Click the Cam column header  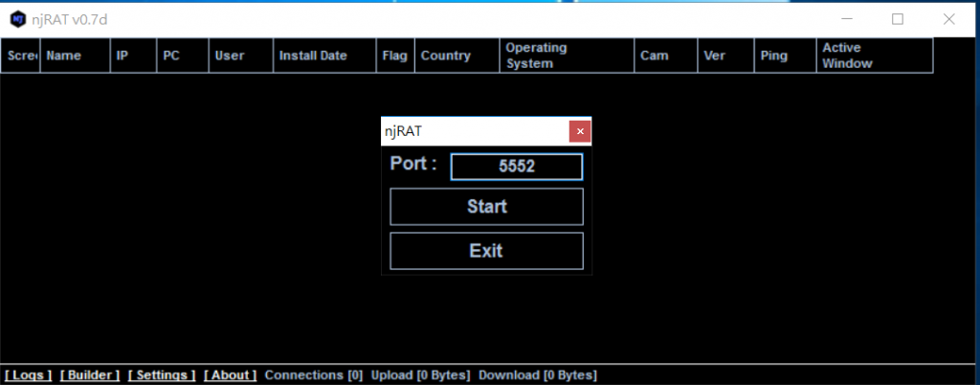click(x=666, y=56)
